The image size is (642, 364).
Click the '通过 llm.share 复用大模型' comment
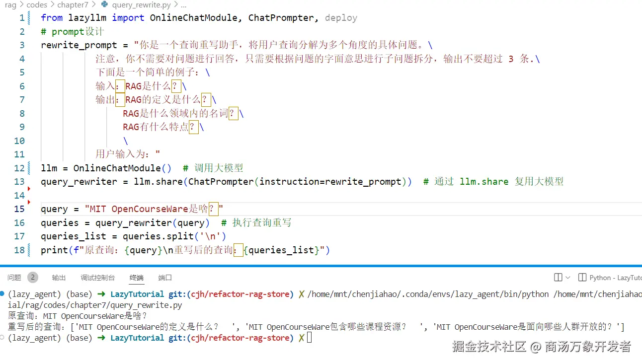pyautogui.click(x=499, y=181)
